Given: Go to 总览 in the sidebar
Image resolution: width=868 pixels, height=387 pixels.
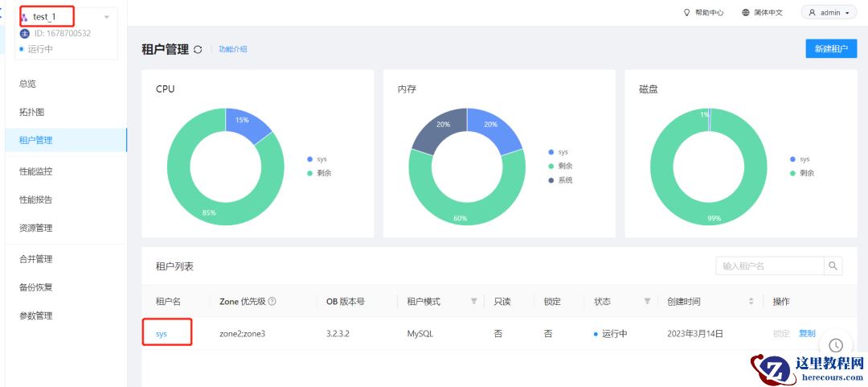Looking at the screenshot, I should point(27,84).
